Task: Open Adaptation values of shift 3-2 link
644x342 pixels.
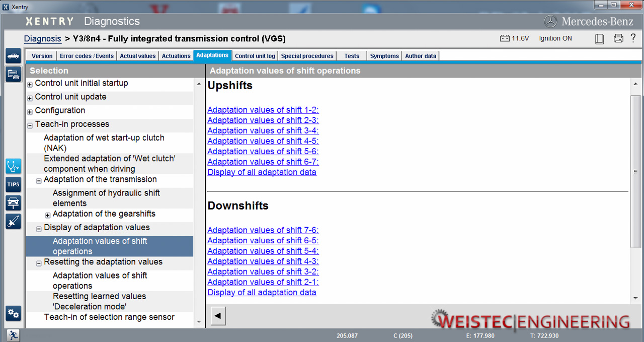Action: (263, 271)
